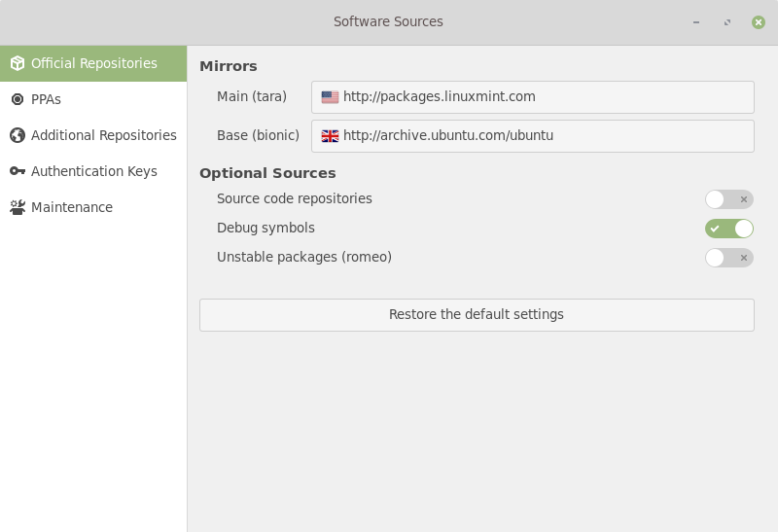Minimize the Software Sources window
This screenshot has height=532, width=778.
[x=695, y=21]
